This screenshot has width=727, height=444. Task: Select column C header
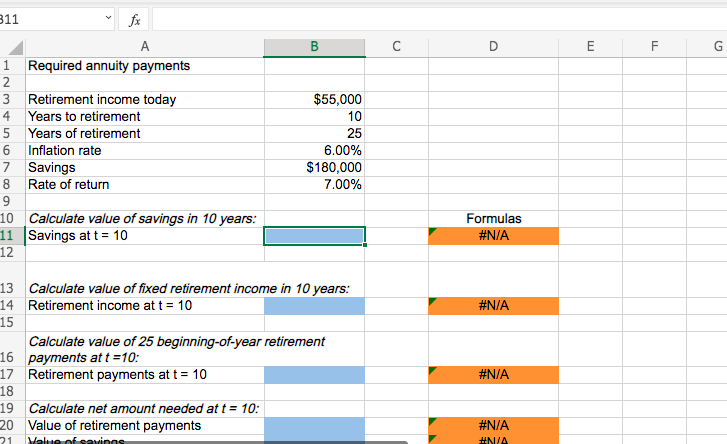click(396, 47)
